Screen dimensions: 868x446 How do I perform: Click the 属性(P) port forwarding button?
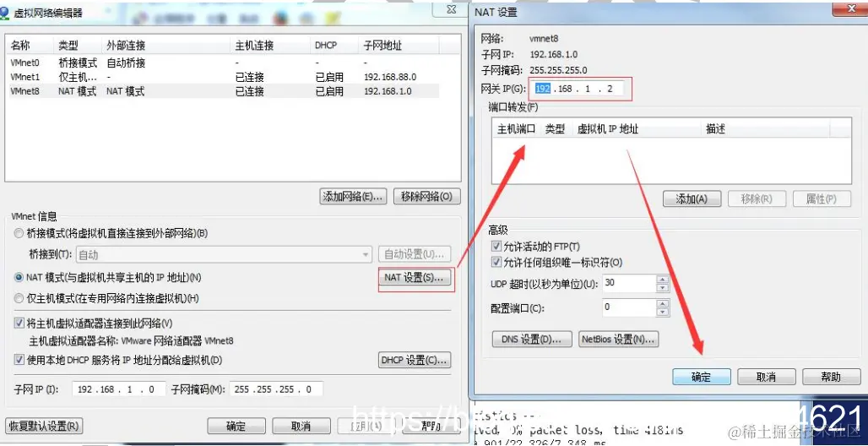click(822, 199)
